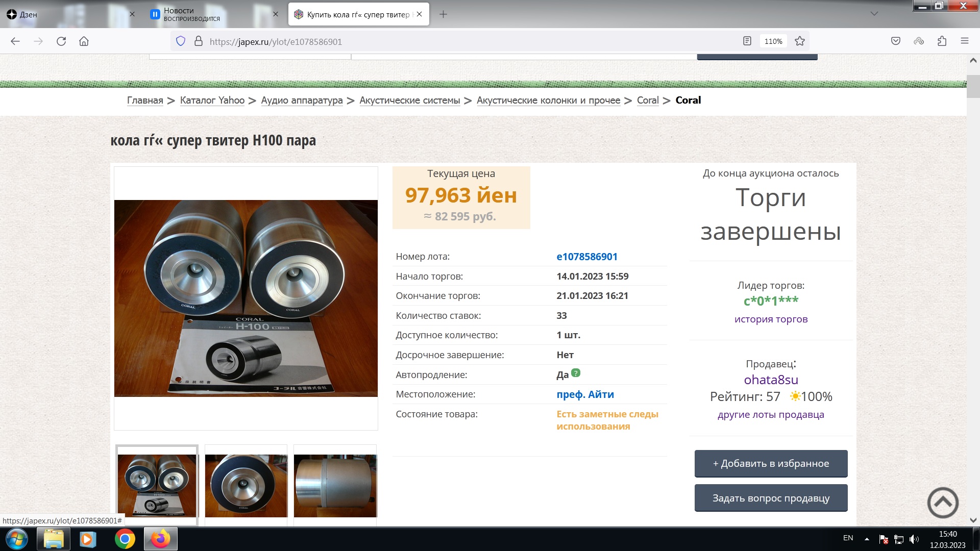Open Action Center flag tray icon
Image resolution: width=980 pixels, height=551 pixels.
(x=884, y=539)
